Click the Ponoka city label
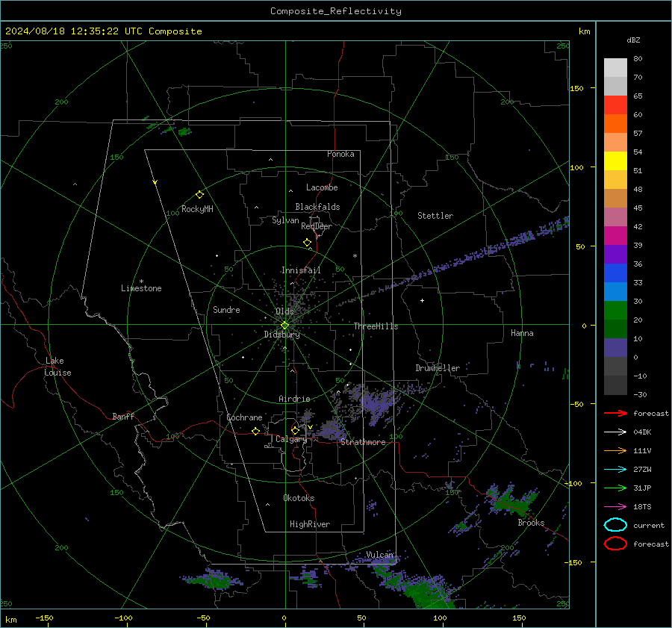 (340, 154)
